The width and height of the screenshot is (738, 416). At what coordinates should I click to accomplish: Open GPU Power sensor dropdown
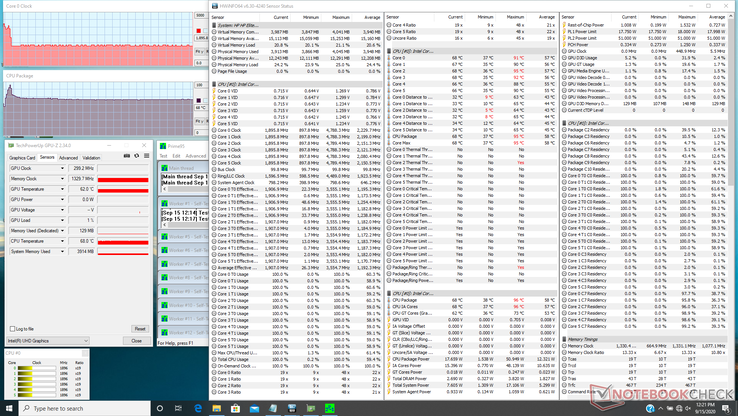click(62, 199)
